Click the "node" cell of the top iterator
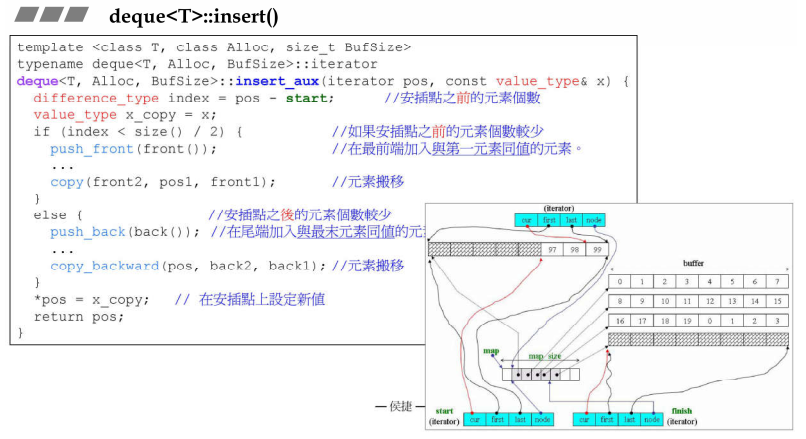 tap(594, 220)
